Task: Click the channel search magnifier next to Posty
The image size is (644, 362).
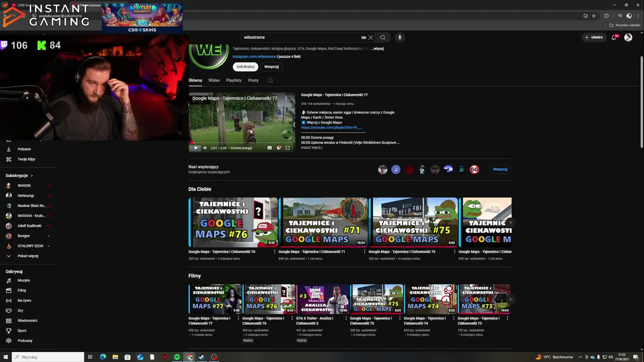Action: click(x=270, y=80)
